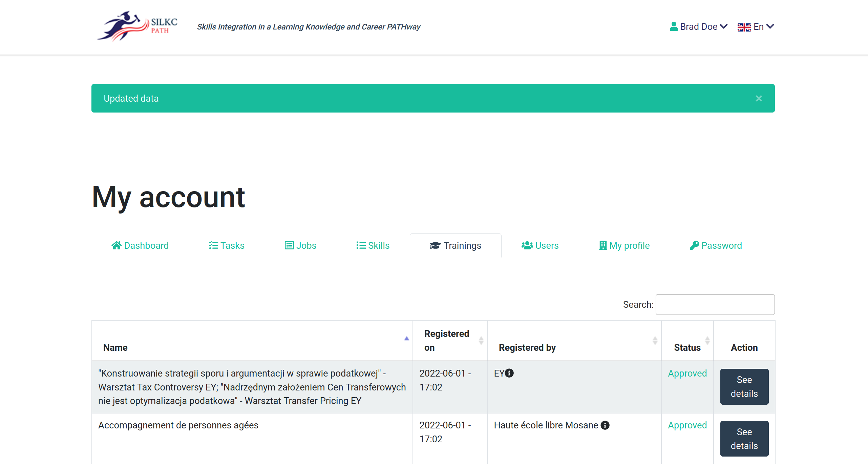
Task: Open the Skills tab
Action: pyautogui.click(x=373, y=245)
